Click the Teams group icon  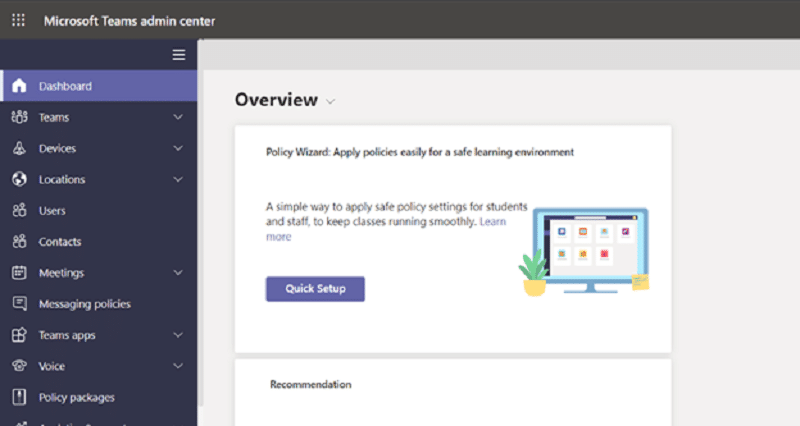click(x=19, y=117)
